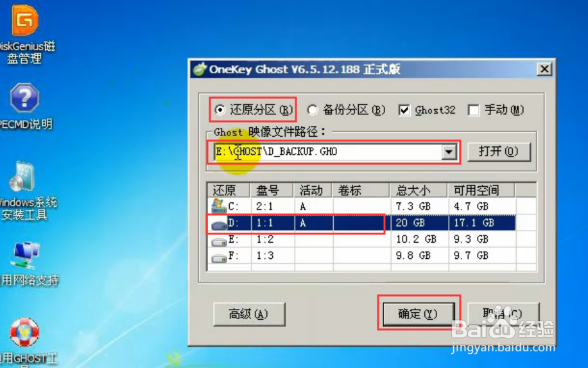Click disk number 1:1 cell
The height and width of the screenshot is (368, 588).
point(264,223)
